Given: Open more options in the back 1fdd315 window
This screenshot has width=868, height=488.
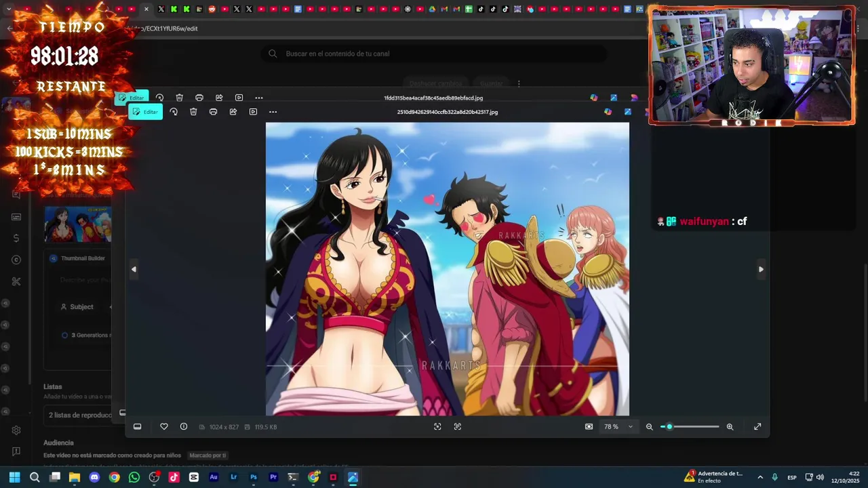Looking at the screenshot, I should [x=259, y=98].
